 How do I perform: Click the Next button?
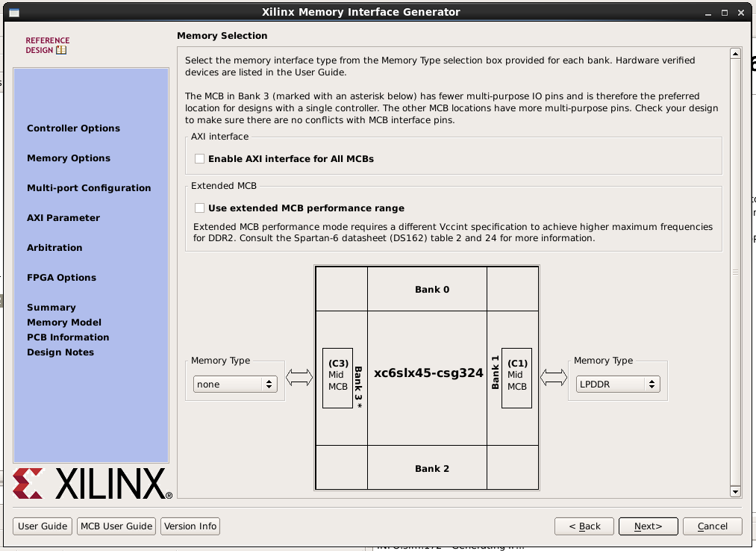tap(649, 526)
